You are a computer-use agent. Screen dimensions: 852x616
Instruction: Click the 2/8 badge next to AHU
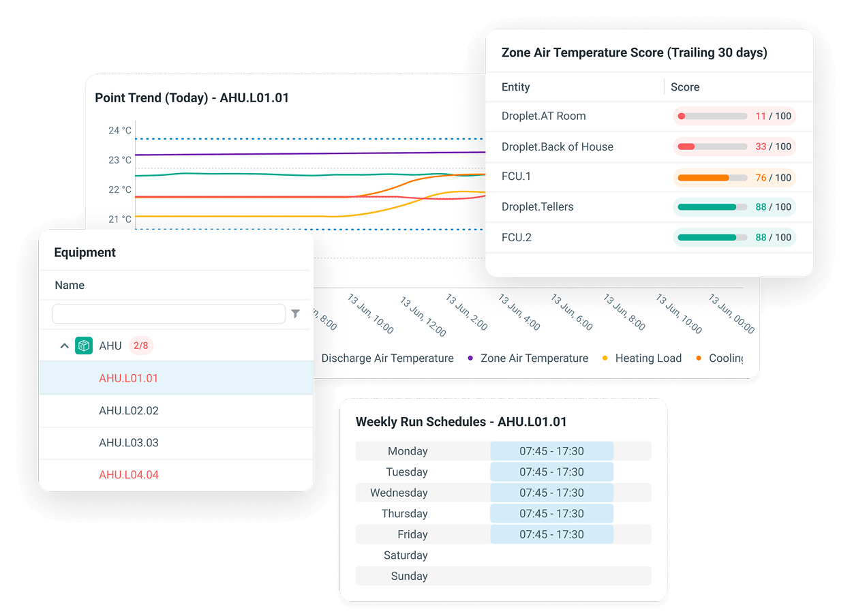click(x=141, y=345)
